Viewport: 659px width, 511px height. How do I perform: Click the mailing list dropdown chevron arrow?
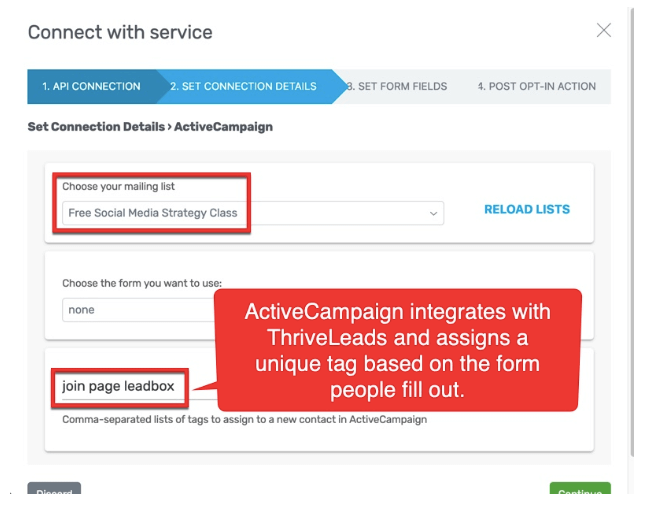(433, 213)
